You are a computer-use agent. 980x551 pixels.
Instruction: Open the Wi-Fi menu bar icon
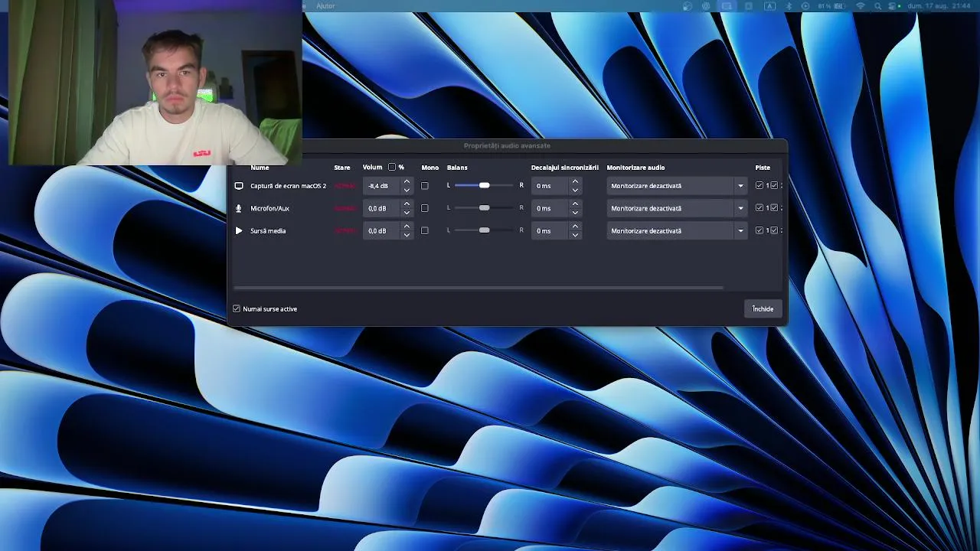click(x=860, y=6)
